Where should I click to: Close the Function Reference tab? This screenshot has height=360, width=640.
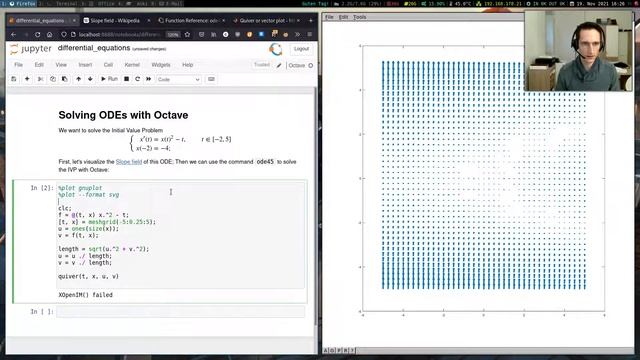(224, 20)
